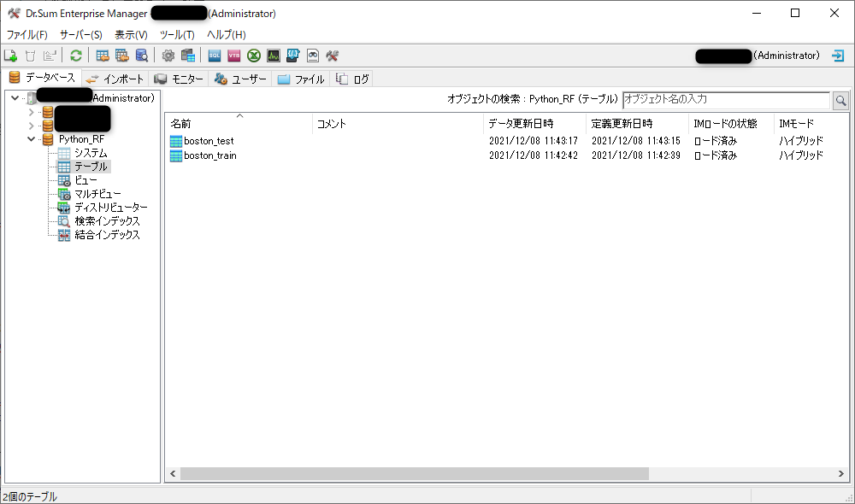Click the cube and table icon in toolbar
This screenshot has height=504, width=855.
point(188,56)
